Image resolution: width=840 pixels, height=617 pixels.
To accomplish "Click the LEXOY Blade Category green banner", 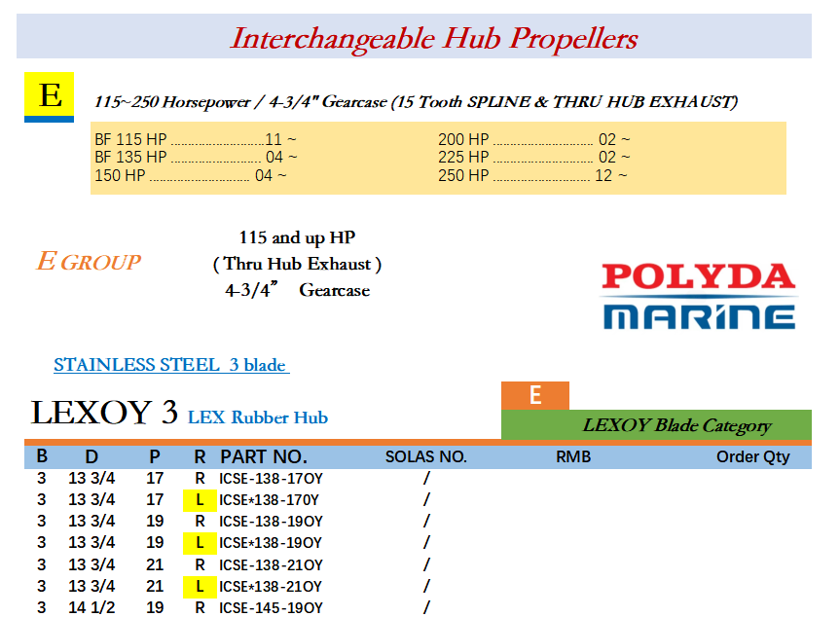I will click(x=656, y=424).
